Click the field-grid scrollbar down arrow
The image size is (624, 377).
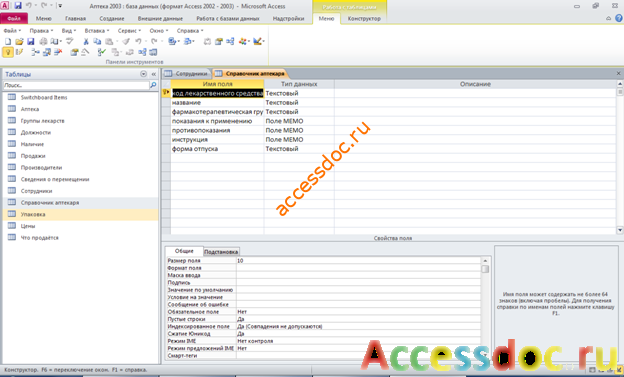click(x=620, y=230)
